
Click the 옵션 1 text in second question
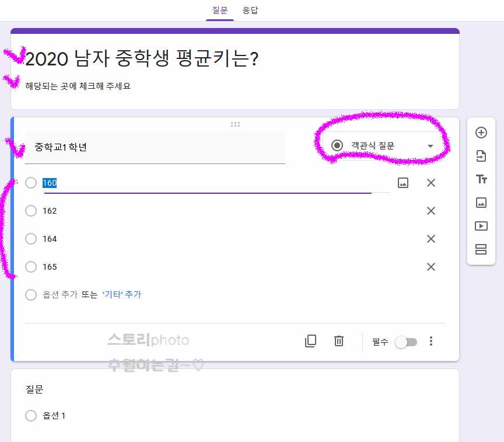tap(54, 416)
